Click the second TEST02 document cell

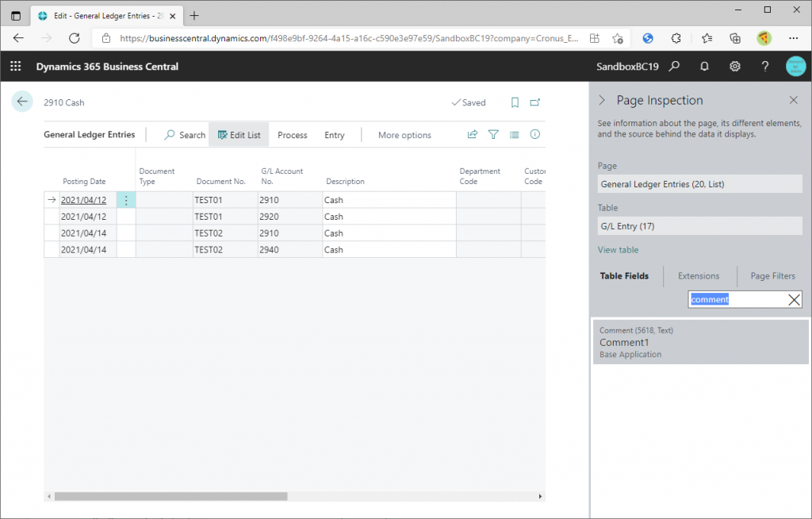225,250
